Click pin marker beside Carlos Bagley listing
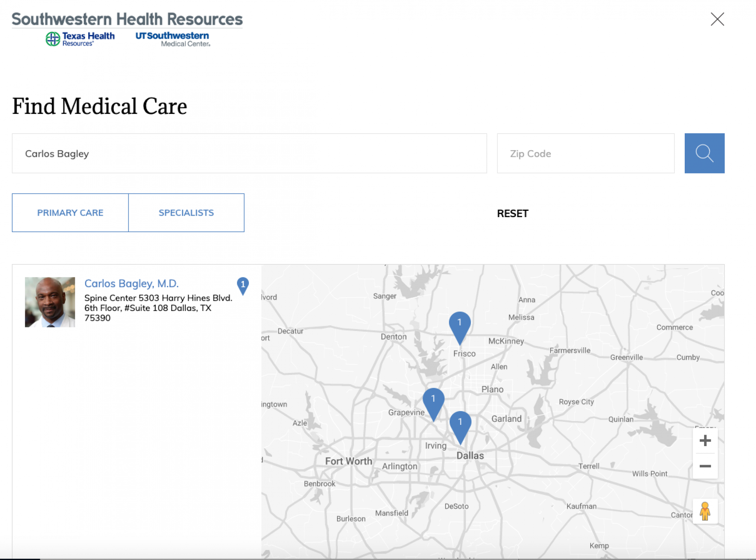This screenshot has width=756, height=560. pos(243,285)
